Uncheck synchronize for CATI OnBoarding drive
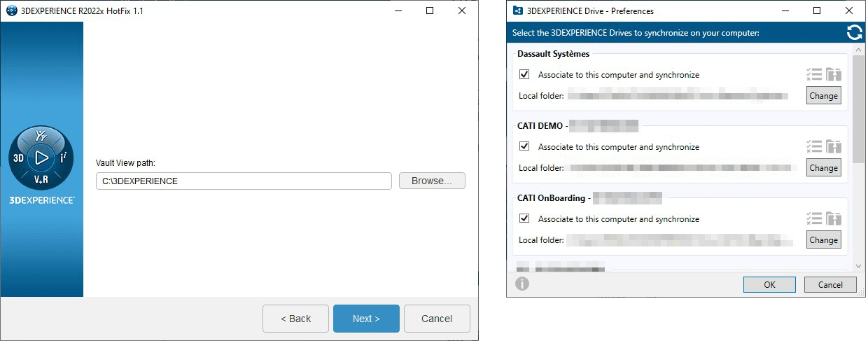The width and height of the screenshot is (868, 341). click(x=524, y=218)
